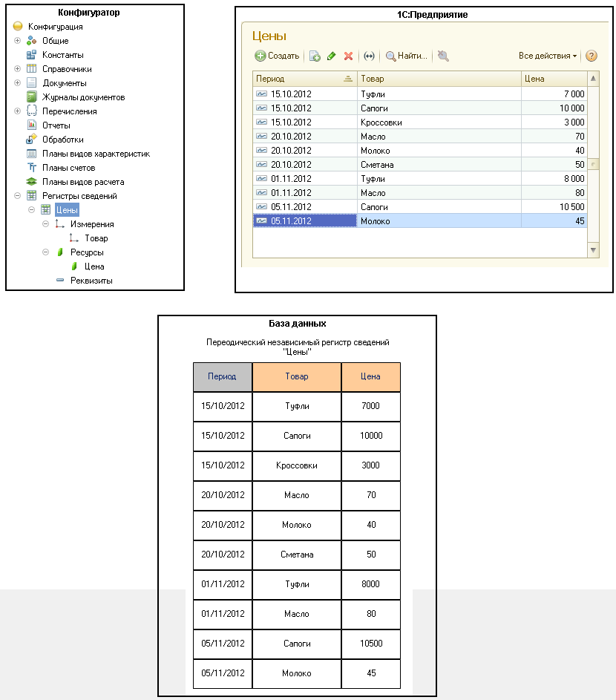Open the Все действия dropdown menu

[x=548, y=56]
